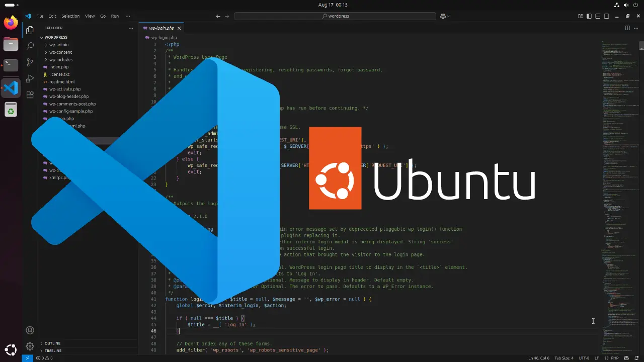
Task: Open the Search view in activity bar
Action: pyautogui.click(x=30, y=46)
